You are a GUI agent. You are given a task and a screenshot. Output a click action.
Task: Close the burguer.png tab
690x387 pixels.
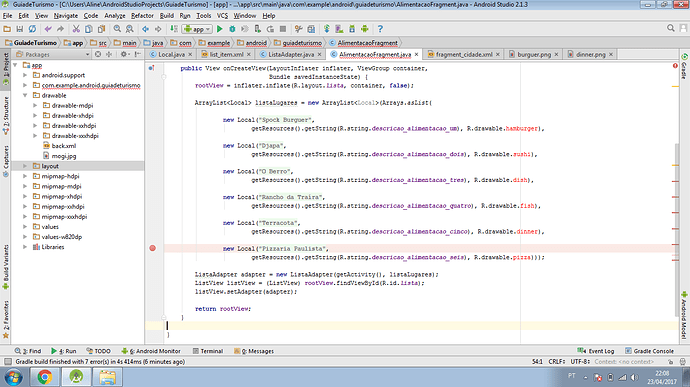[x=556, y=55]
